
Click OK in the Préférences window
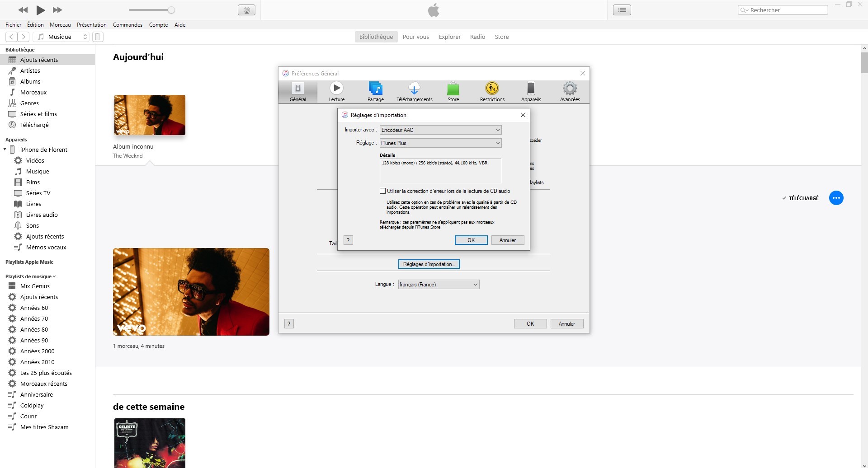point(530,324)
